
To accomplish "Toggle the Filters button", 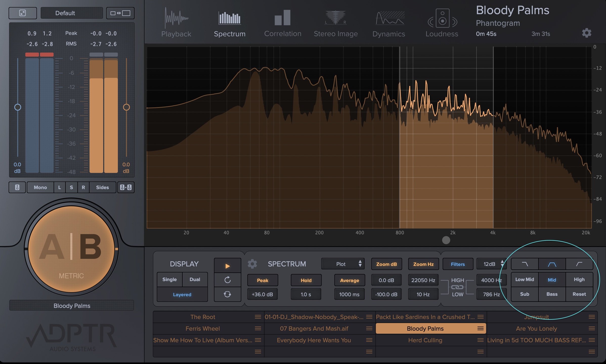I will [x=458, y=264].
